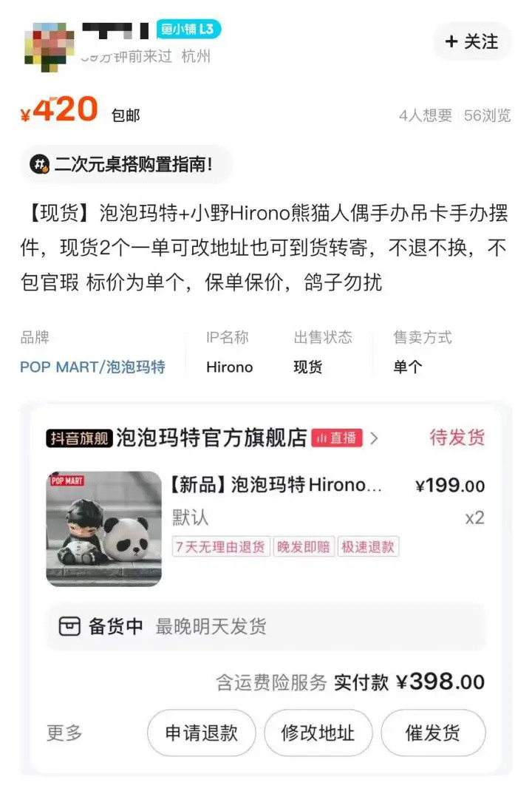Tap the 二次元桌搭购置指南! guide text

point(134,164)
